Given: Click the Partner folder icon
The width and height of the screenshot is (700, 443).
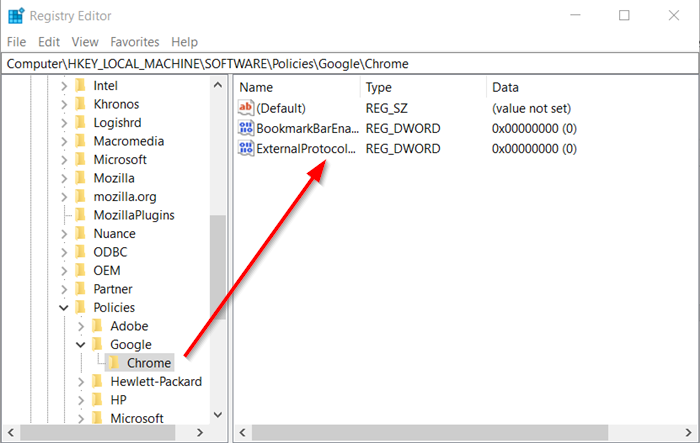Looking at the screenshot, I should [81, 289].
